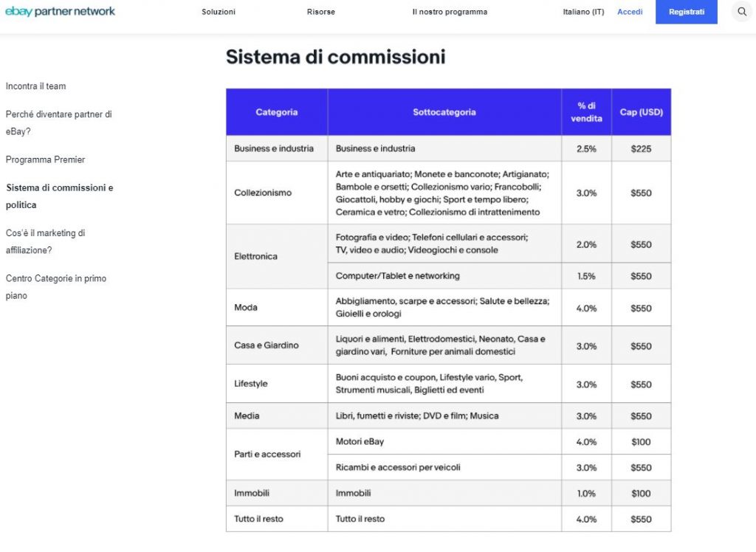Click the Abbigliamento, scarpe e accessori cell

click(x=444, y=308)
